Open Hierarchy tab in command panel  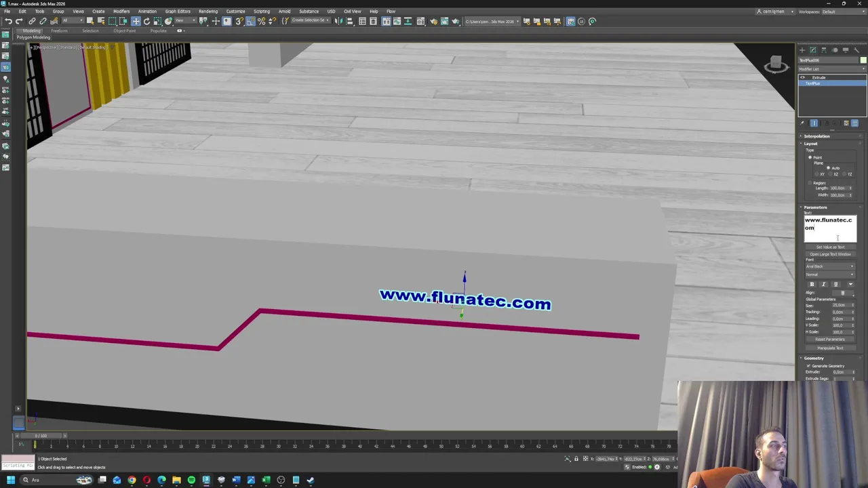(x=824, y=49)
